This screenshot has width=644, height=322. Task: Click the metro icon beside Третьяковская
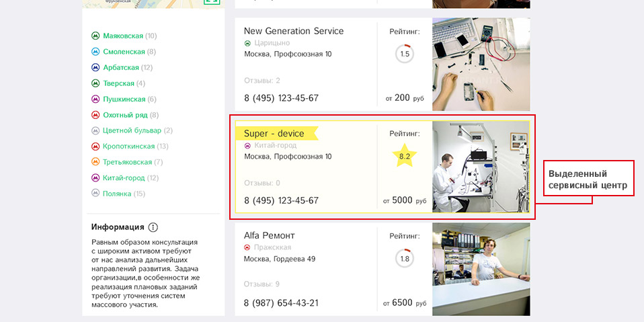(95, 162)
